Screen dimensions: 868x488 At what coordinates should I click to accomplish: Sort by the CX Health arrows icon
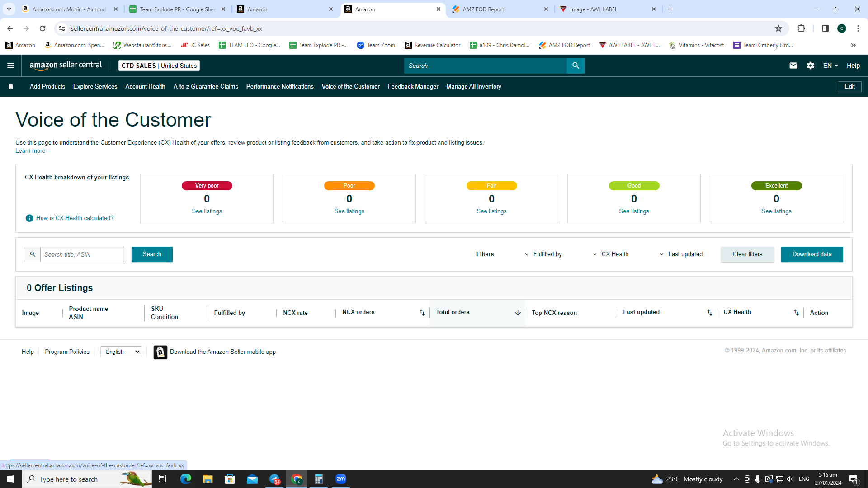click(796, 313)
